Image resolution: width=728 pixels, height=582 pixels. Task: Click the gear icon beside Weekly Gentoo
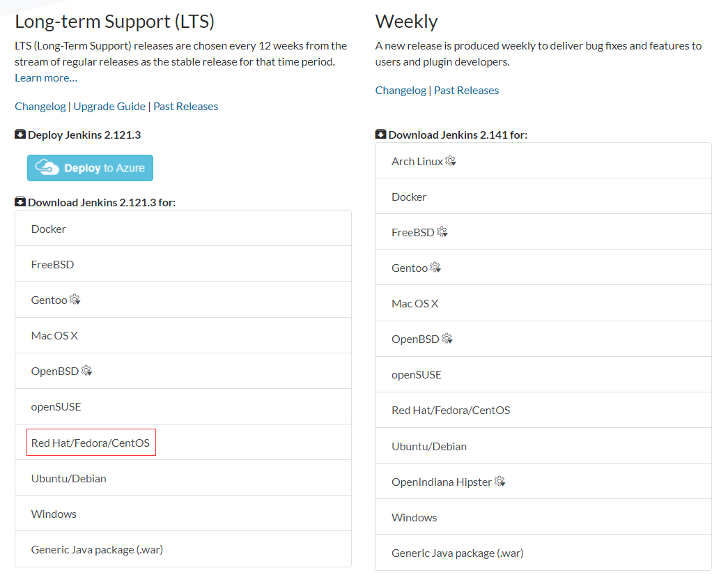coord(435,268)
